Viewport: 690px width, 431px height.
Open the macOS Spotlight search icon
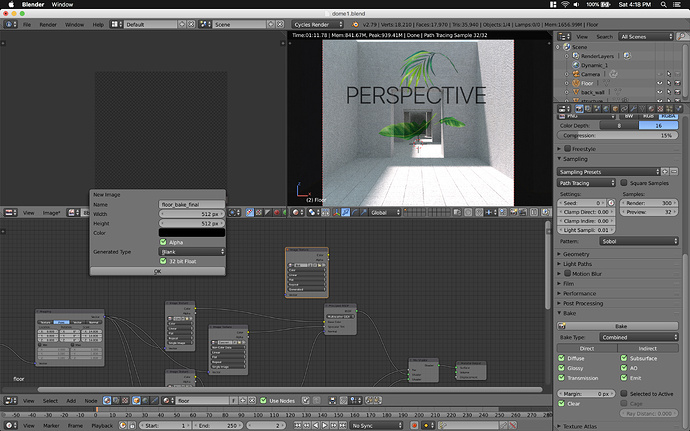tap(664, 4)
